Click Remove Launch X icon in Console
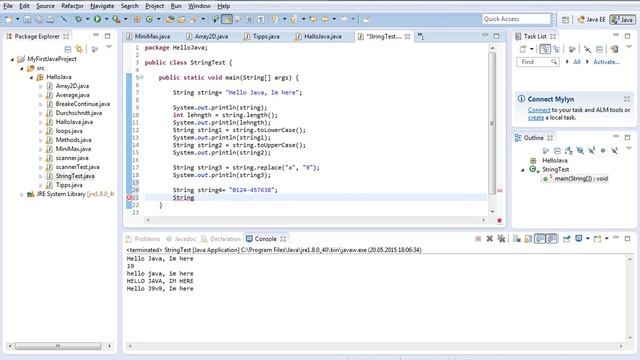The image size is (640, 360). coord(489,239)
